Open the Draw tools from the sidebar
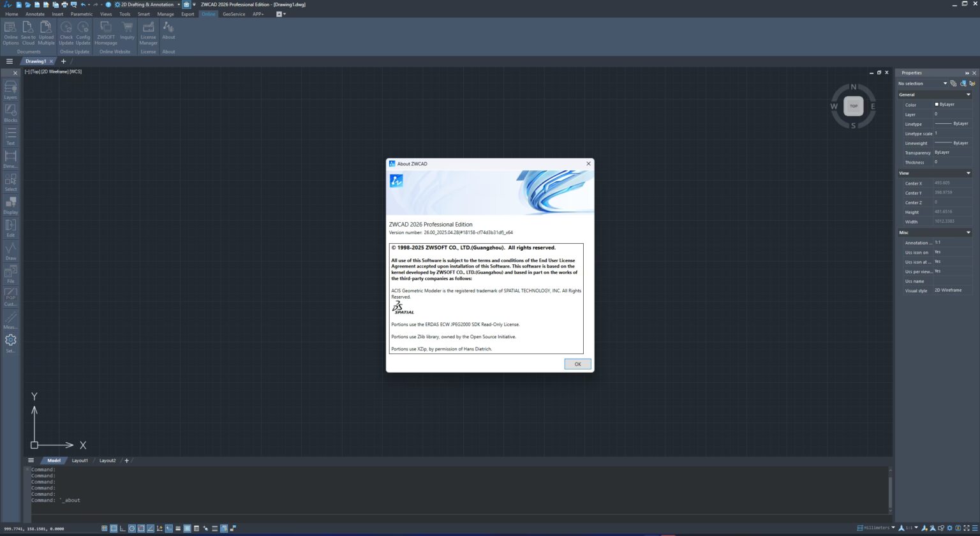This screenshot has height=536, width=980. pos(10,249)
